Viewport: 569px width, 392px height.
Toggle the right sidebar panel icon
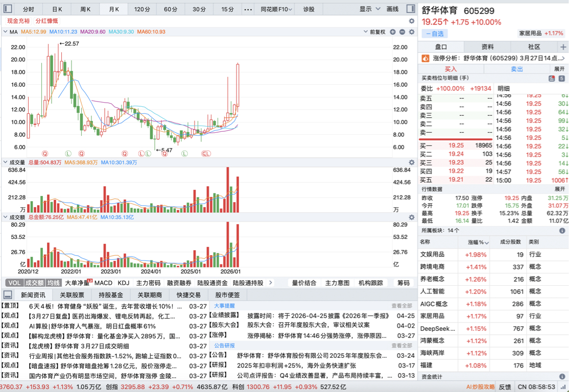[411, 9]
